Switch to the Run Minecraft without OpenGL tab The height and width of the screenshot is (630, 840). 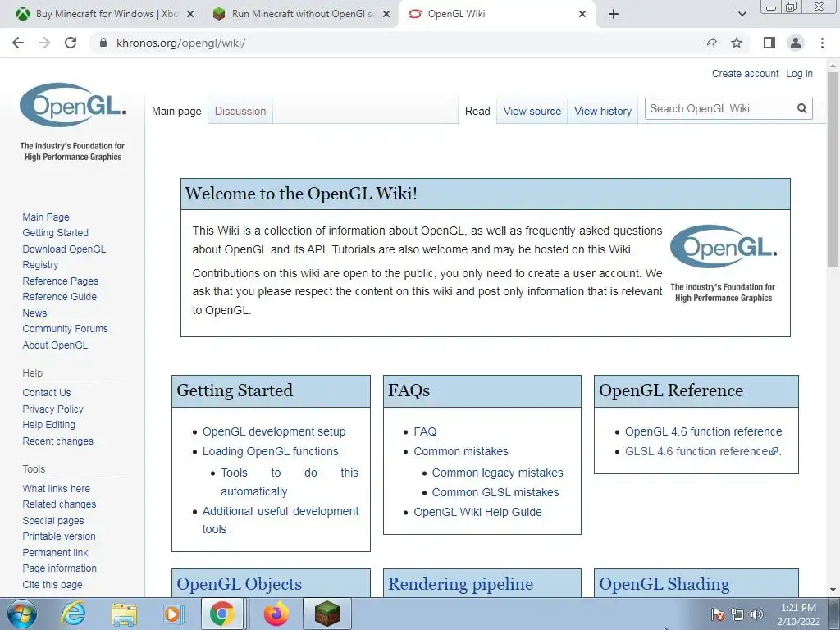click(301, 14)
